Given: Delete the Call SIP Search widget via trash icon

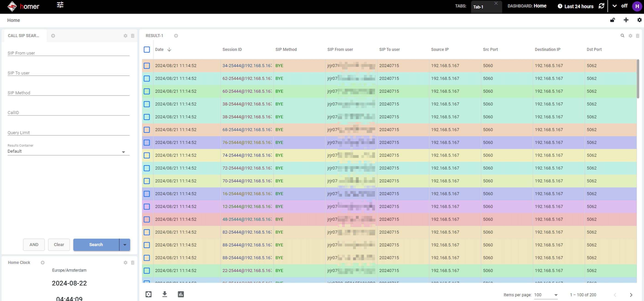Looking at the screenshot, I should tap(133, 36).
